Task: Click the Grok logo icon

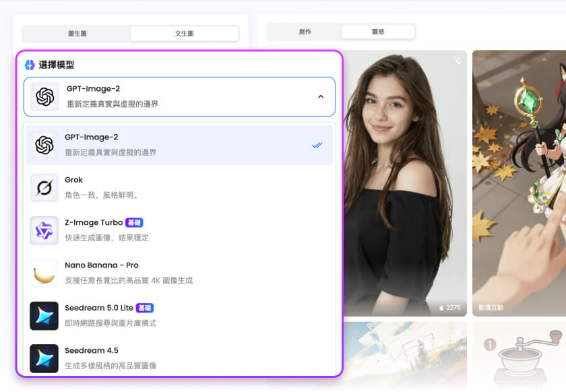Action: coord(44,188)
